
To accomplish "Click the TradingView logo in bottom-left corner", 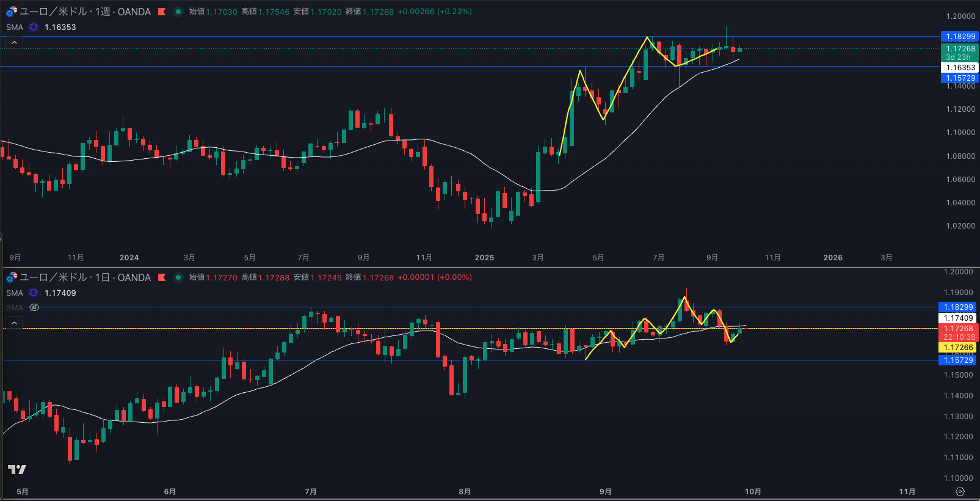I will pos(17,469).
